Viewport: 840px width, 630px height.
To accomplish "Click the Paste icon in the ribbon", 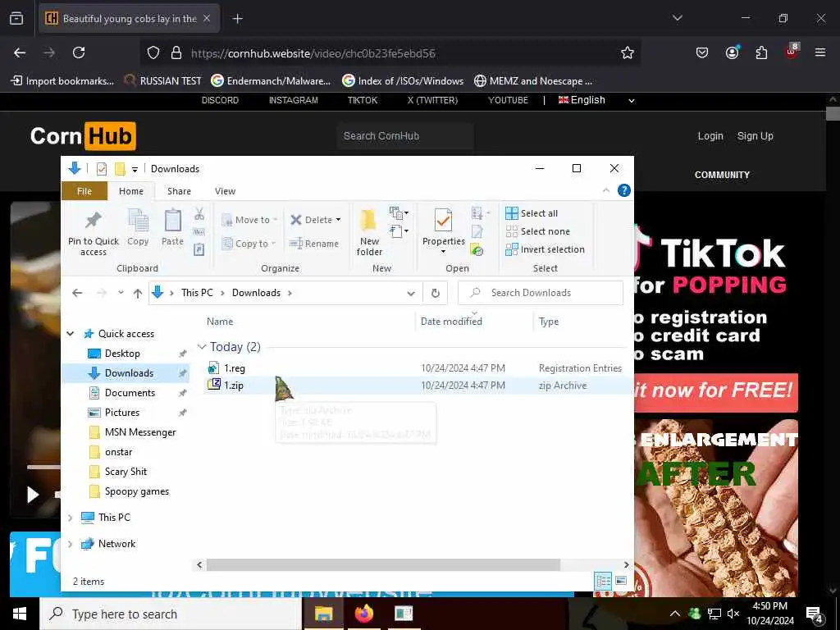I will click(x=172, y=221).
